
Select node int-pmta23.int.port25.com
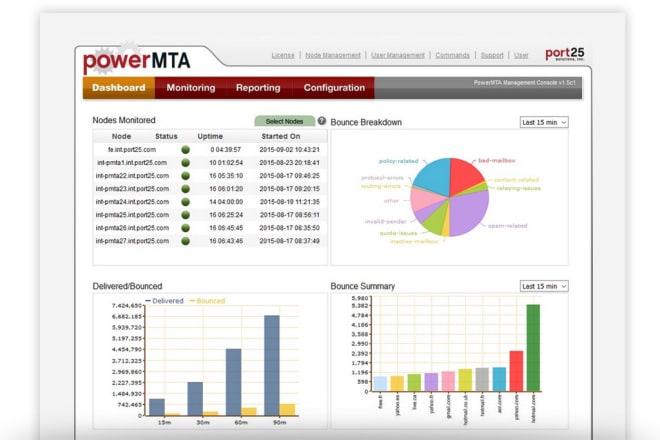click(132, 189)
